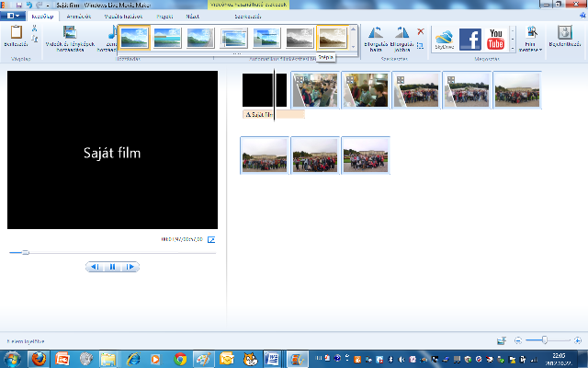
Task: Click the red X delete icon
Action: tap(421, 31)
